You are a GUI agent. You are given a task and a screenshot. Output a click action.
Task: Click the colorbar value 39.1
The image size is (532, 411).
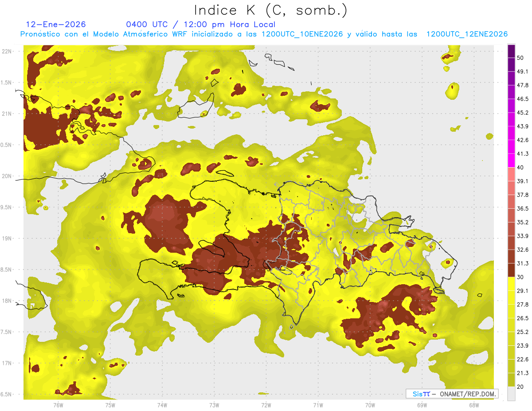coord(522,181)
